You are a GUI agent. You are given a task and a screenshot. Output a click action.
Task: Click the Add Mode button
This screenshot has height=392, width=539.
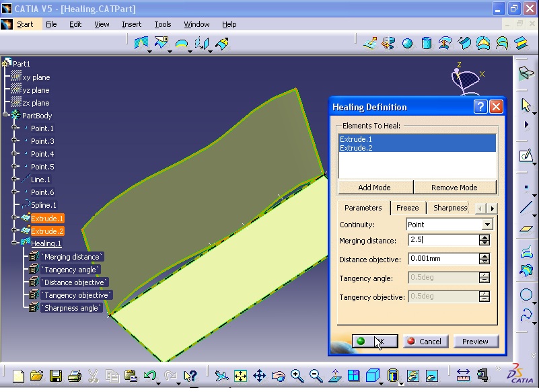374,188
